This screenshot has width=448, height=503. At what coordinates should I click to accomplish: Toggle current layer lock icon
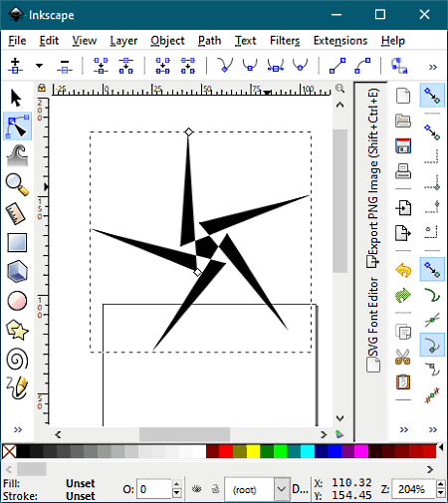(x=216, y=489)
